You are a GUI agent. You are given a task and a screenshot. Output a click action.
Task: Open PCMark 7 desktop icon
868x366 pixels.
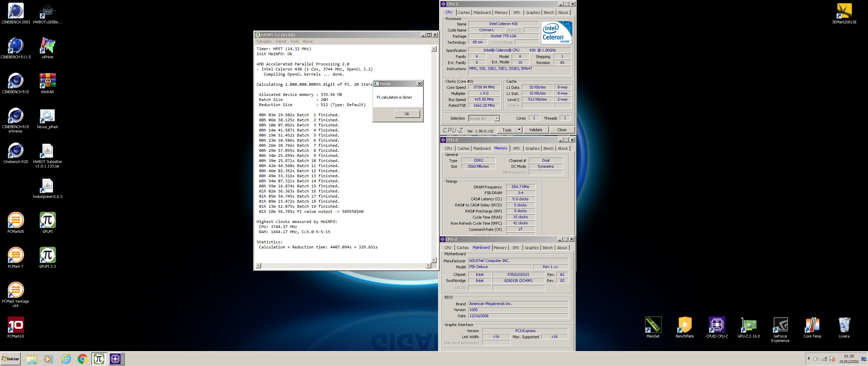pyautogui.click(x=16, y=258)
